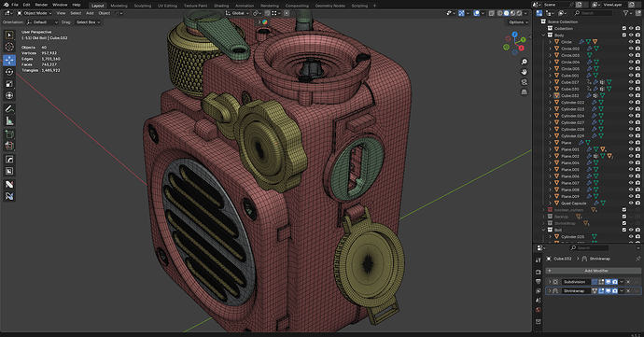Open the File menu
This screenshot has width=644, height=337.
pos(15,5)
